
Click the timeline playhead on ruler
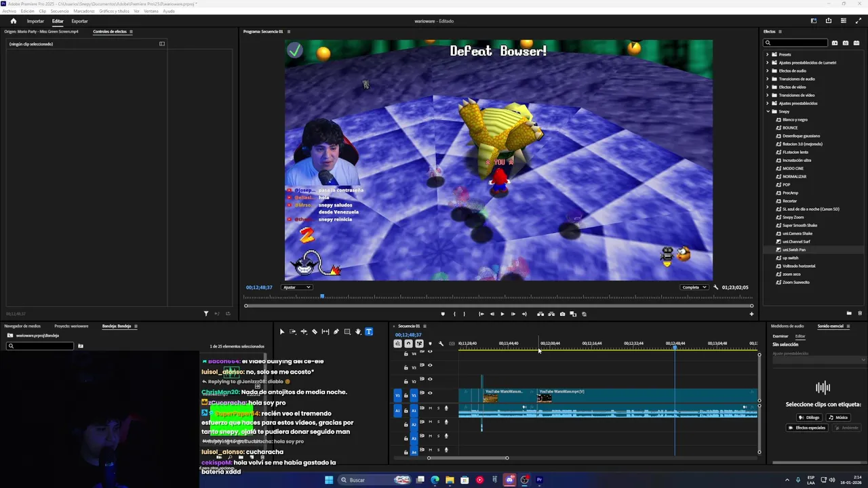(x=675, y=347)
